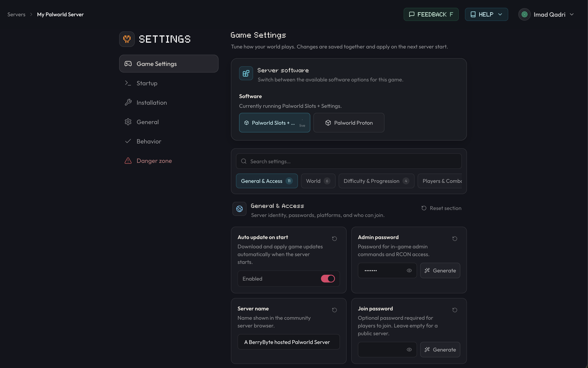Switch software to Palworld Proton

click(x=349, y=123)
